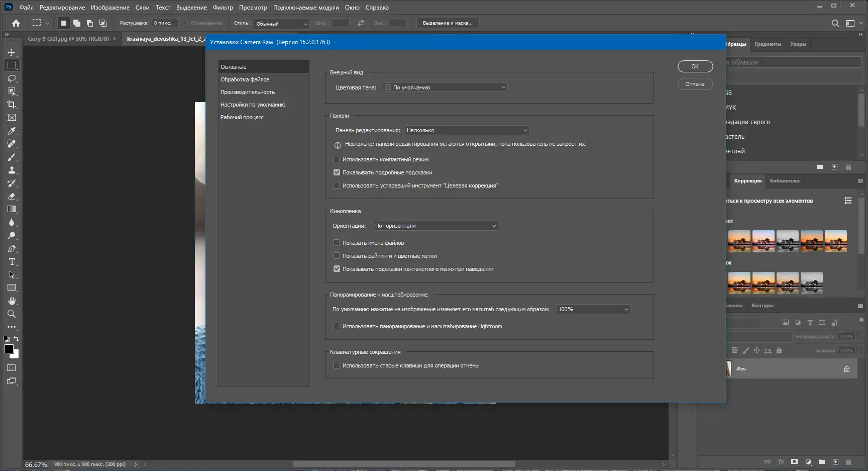The height and width of the screenshot is (471, 868).
Task: Select the Object Selection tool
Action: tap(12, 91)
